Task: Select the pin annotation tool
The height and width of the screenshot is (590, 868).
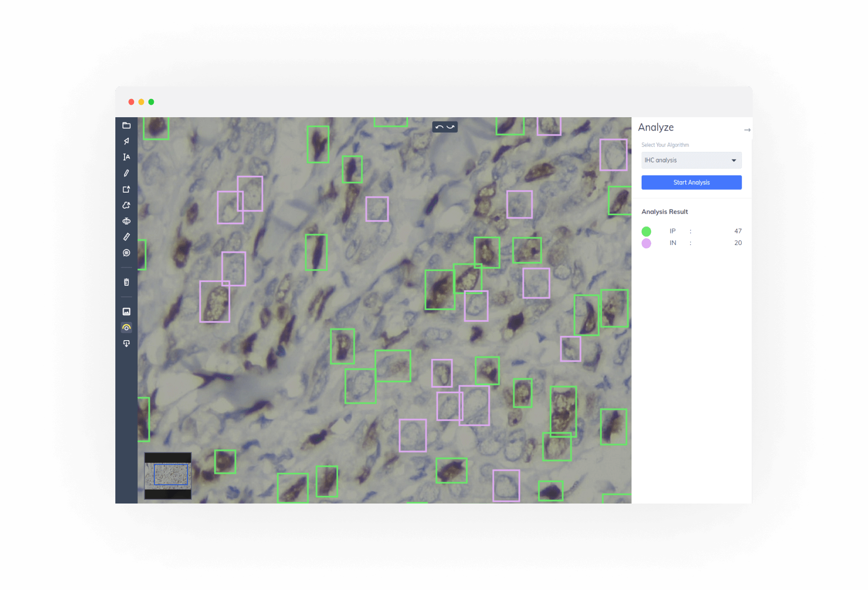Action: point(126,141)
